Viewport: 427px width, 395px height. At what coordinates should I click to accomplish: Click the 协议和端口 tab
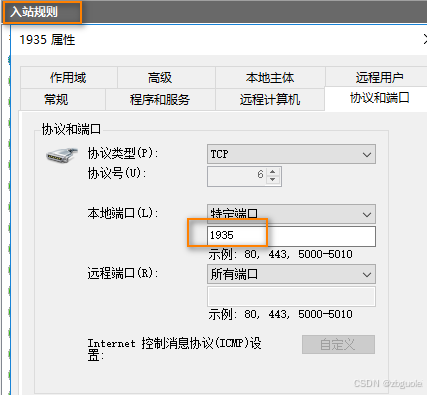(377, 98)
